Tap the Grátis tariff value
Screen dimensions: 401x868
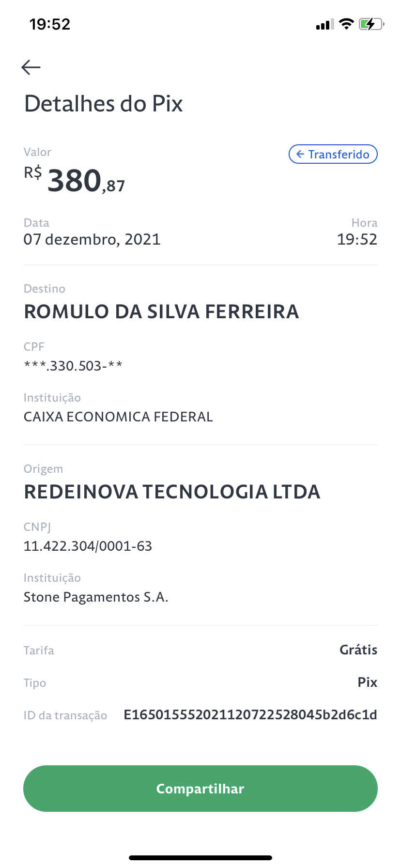(x=358, y=650)
